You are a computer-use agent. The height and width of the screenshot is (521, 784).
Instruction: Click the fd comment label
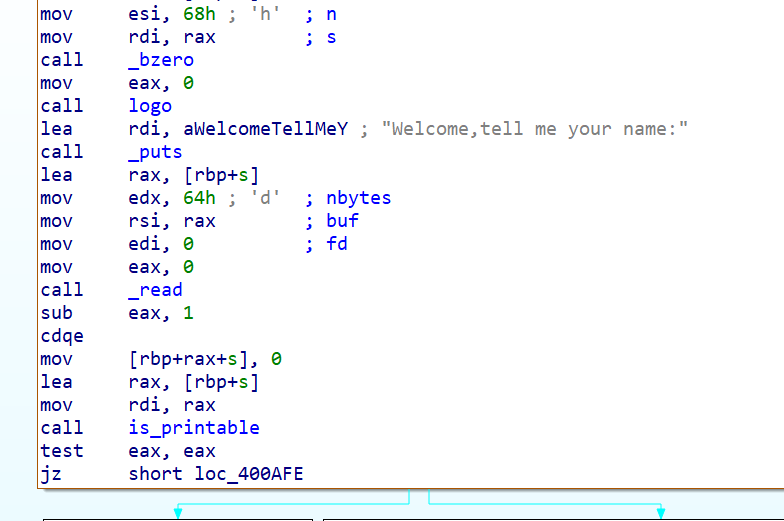336,244
